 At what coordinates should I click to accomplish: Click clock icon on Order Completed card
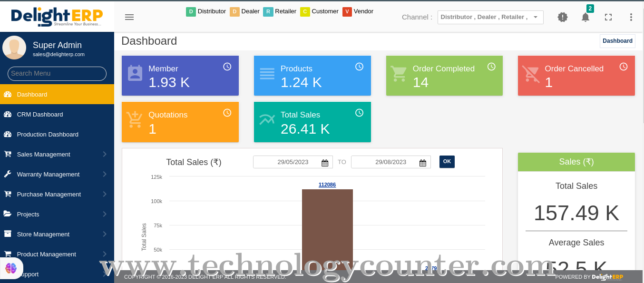coord(492,67)
